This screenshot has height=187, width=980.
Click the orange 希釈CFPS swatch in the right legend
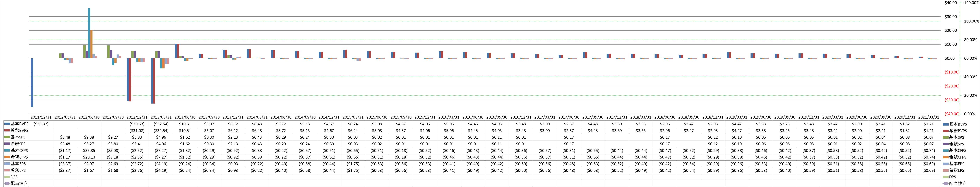(x=945, y=157)
